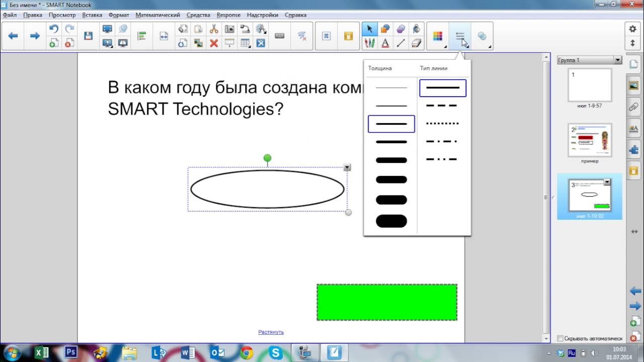The height and width of the screenshot is (362, 644).
Task: Open the ellipse object menu arrow
Action: pos(347,167)
